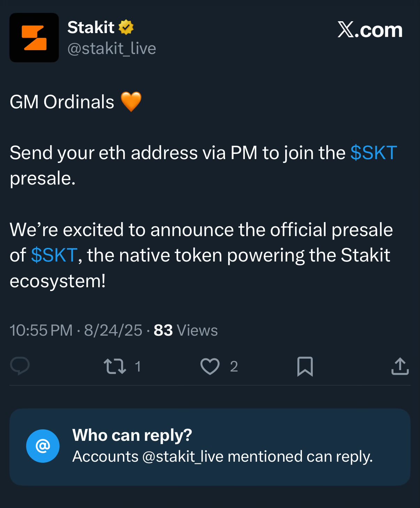Bookmark this post
Screen dimensions: 420x508
coord(305,366)
